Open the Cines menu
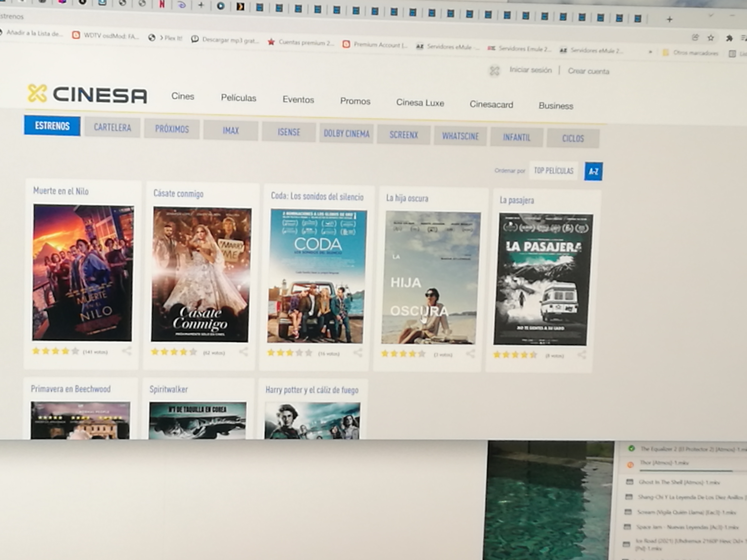747x560 pixels. [x=183, y=96]
